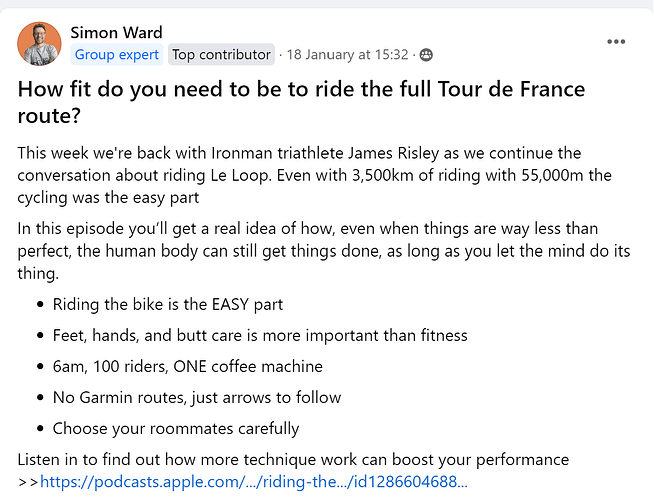Click the Simon Ward author name

(116, 33)
